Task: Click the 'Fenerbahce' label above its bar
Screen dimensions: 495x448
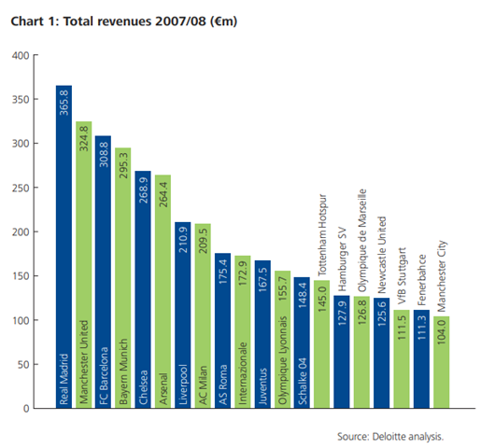Action: point(422,280)
